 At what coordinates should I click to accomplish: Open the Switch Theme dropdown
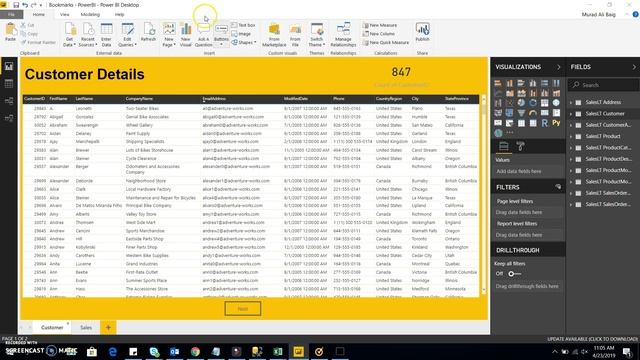tap(316, 35)
